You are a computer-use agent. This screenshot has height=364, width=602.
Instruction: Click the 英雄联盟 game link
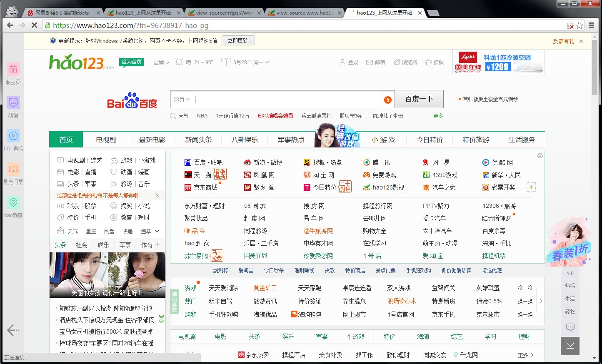(488, 288)
